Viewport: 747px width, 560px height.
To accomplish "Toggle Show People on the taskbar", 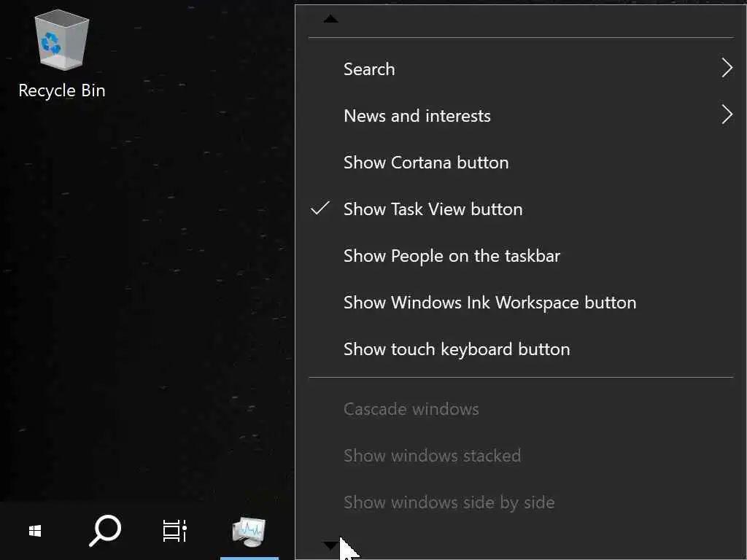I will click(521, 256).
